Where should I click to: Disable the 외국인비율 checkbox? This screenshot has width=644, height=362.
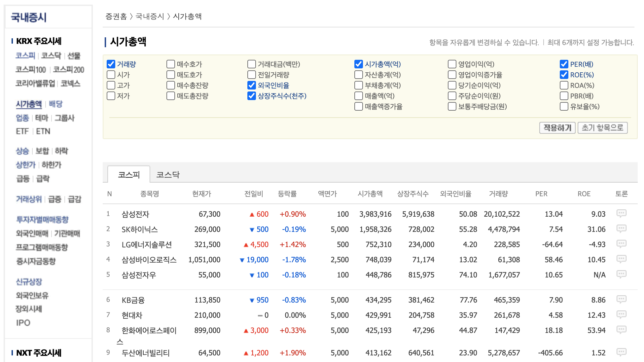pos(252,85)
